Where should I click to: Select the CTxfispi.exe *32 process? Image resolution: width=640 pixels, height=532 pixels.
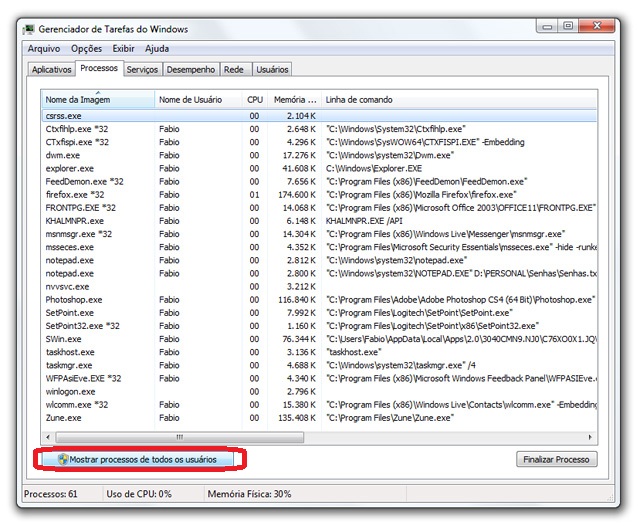(319, 142)
